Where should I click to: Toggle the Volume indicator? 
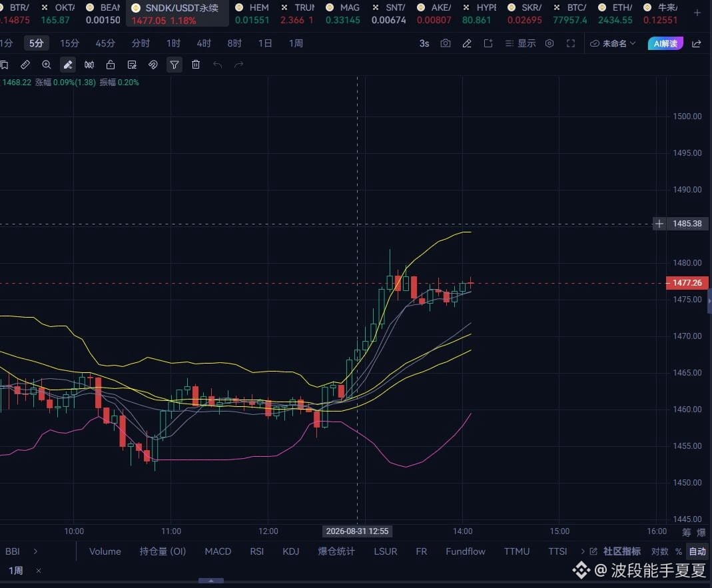(x=105, y=551)
